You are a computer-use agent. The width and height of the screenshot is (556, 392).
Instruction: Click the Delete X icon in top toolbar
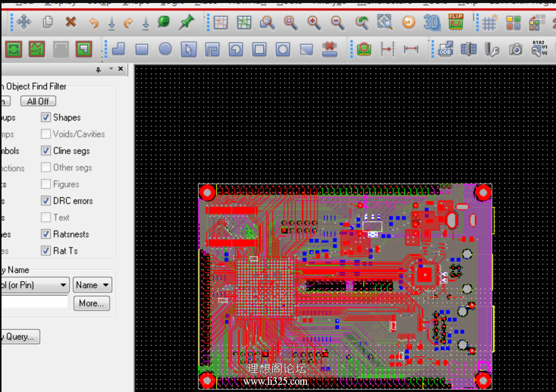(x=71, y=22)
